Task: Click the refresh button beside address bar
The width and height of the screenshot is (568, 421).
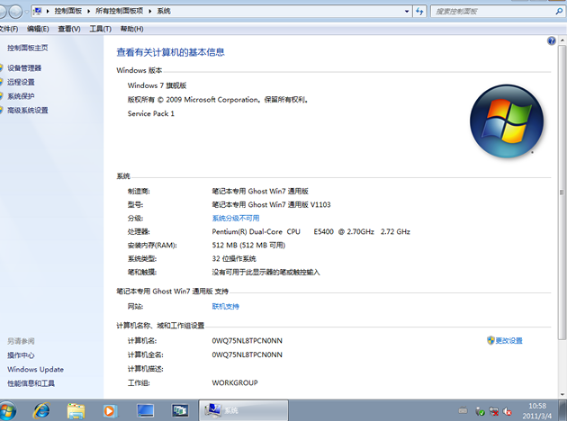Action: click(419, 12)
